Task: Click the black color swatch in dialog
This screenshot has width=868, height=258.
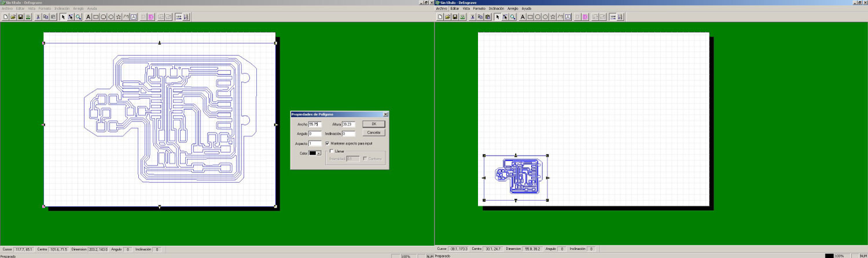Action: [312, 153]
